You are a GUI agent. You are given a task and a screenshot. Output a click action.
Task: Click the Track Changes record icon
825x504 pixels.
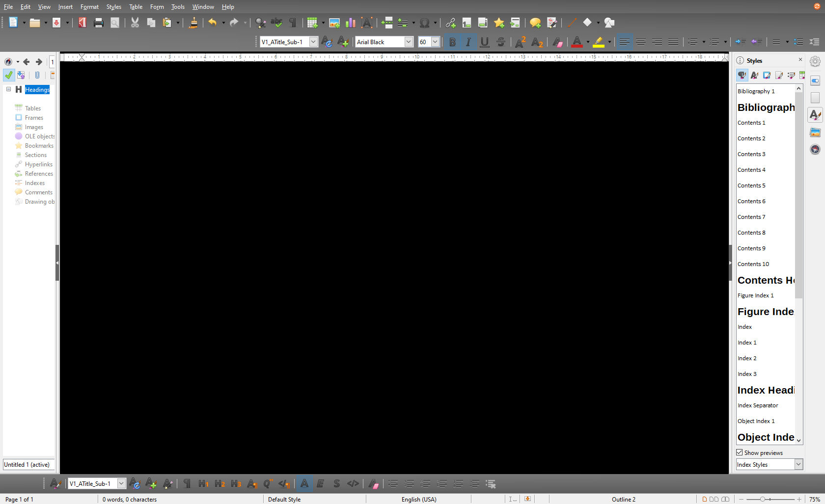[552, 23]
